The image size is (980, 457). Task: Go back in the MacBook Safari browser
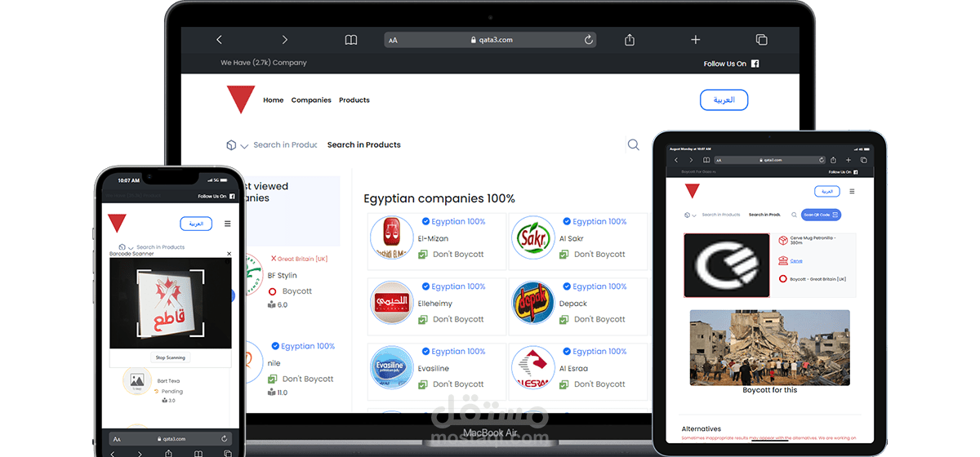219,39
